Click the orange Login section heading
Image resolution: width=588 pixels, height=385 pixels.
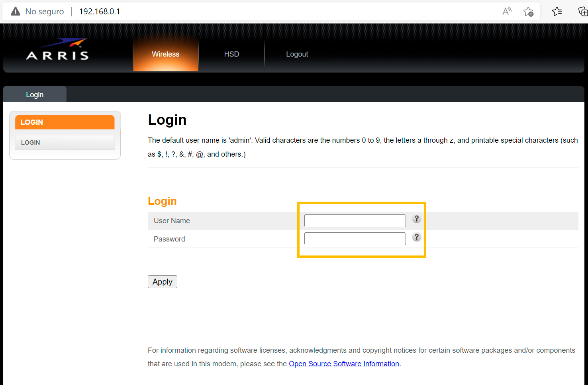[162, 201]
